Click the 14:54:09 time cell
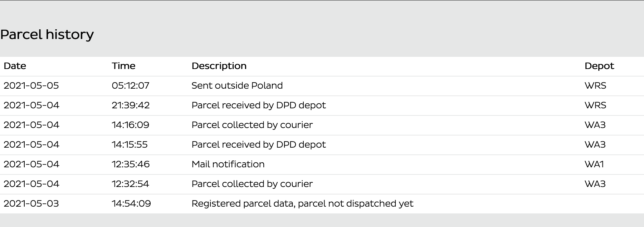The image size is (644, 227). (x=131, y=203)
